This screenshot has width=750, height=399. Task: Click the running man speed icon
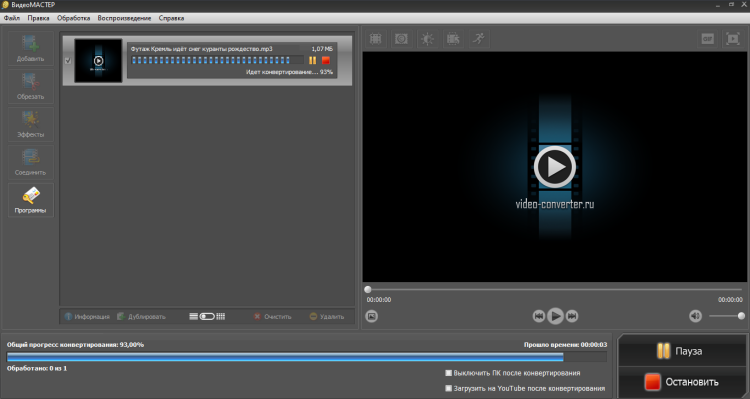pyautogui.click(x=478, y=39)
